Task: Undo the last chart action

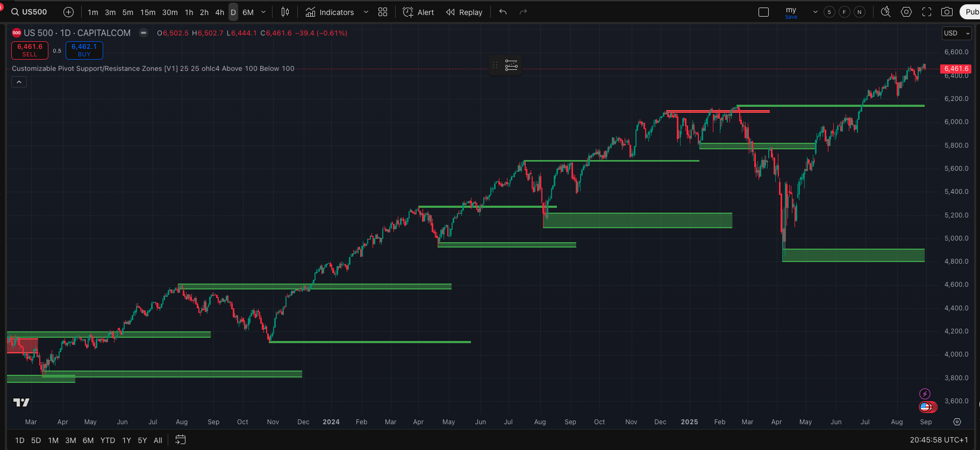Action: point(503,12)
